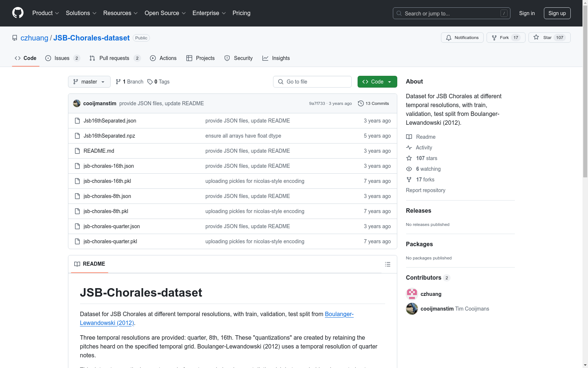This screenshot has width=588, height=368.
Task: Open the Packages heading link
Action: (x=419, y=244)
